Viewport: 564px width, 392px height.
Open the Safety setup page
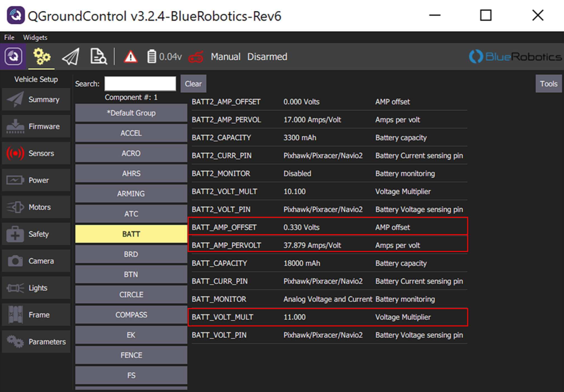point(36,234)
